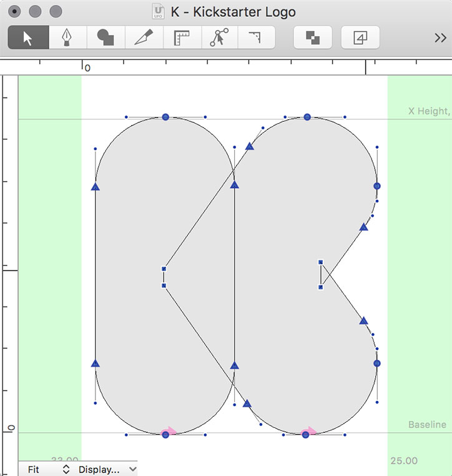Click the zero mark on horizontal ruler
This screenshot has height=476, width=452.
[x=87, y=67]
